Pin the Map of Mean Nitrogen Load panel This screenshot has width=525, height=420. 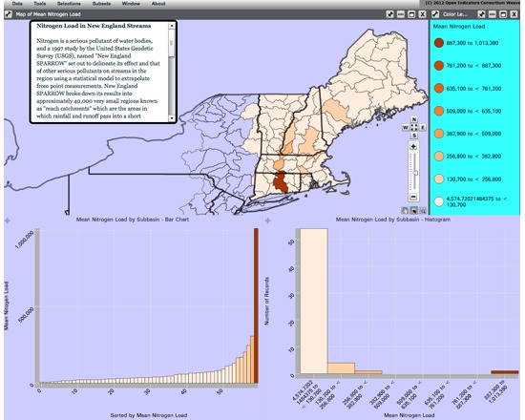click(x=390, y=14)
